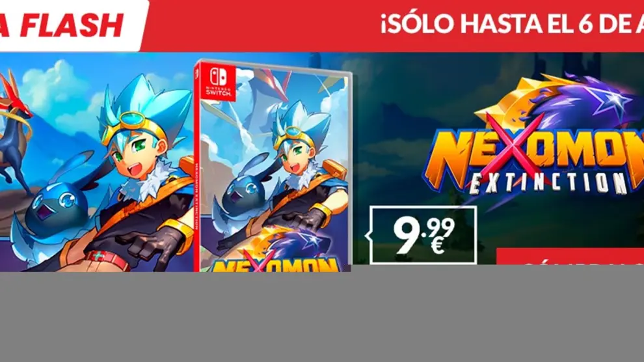Select the 9.99 € price tag
Screen dimensions: 644x362
point(423,235)
